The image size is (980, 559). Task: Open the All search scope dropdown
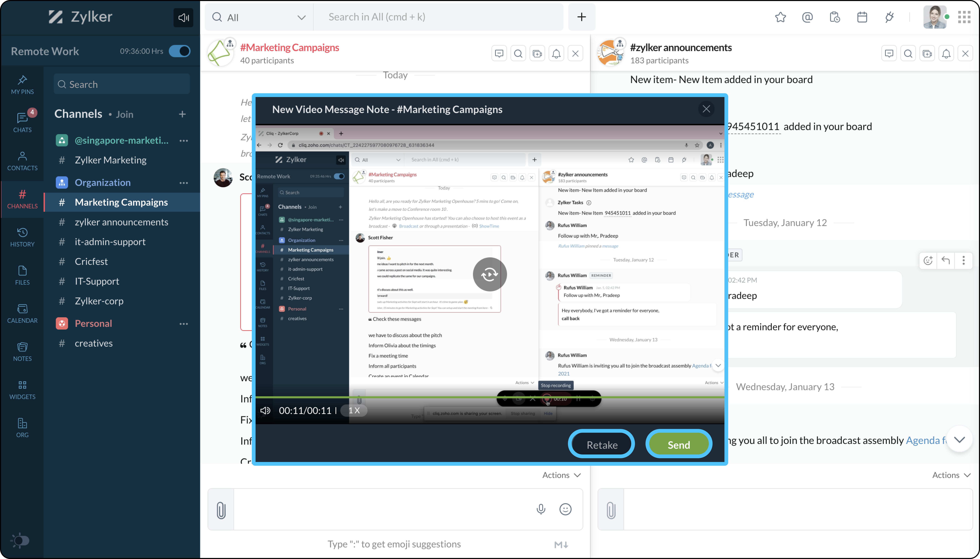point(259,17)
